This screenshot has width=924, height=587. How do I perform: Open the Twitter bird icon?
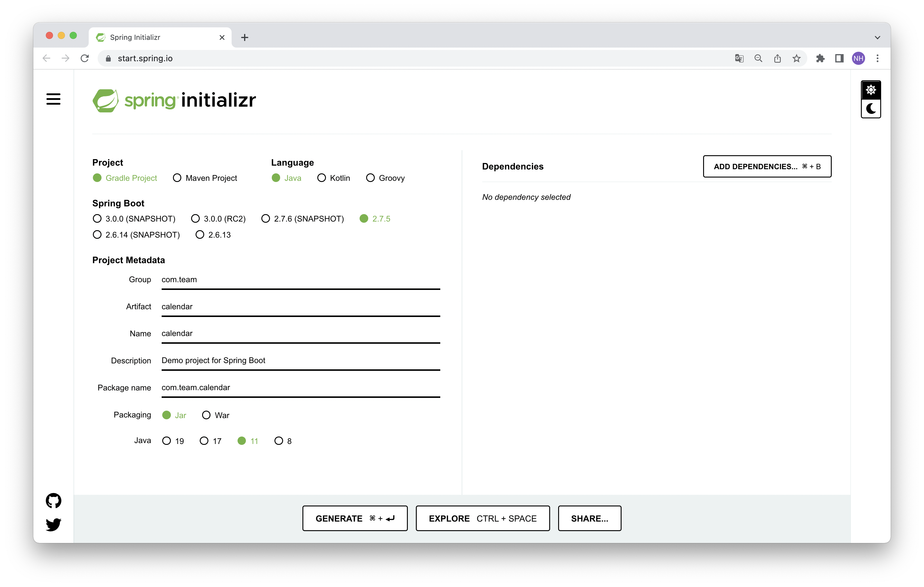pyautogui.click(x=53, y=524)
